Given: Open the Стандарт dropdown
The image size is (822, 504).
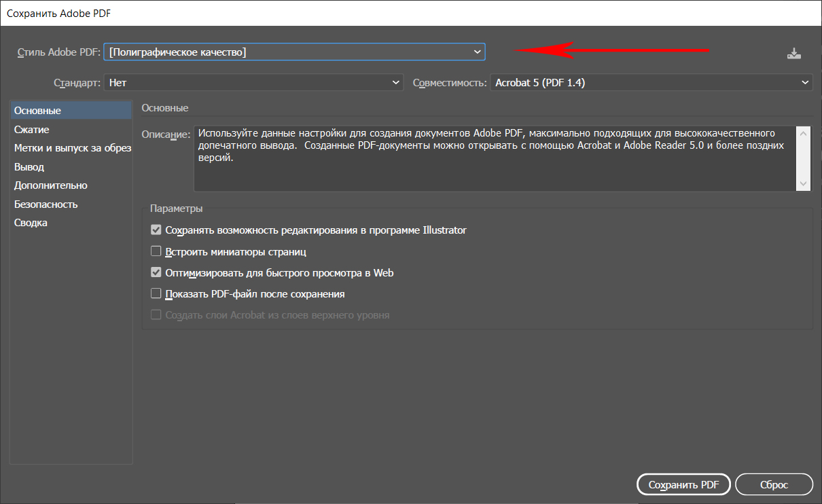Looking at the screenshot, I should (x=254, y=83).
